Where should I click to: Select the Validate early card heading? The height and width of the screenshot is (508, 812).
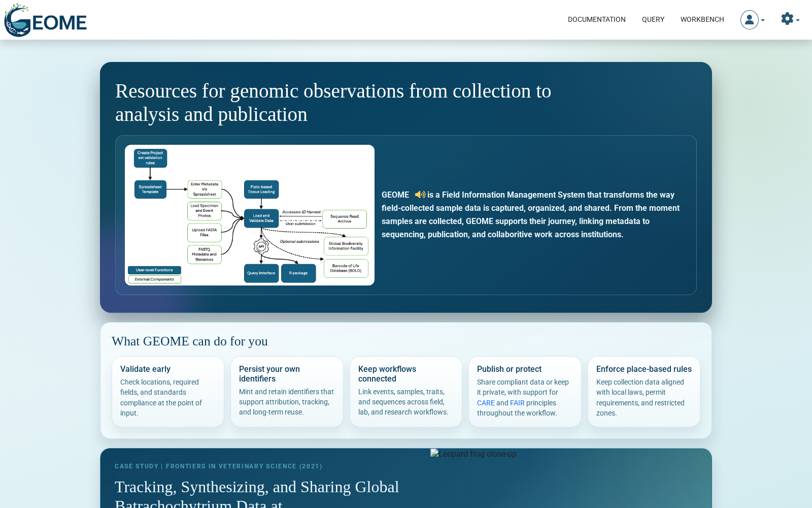click(145, 369)
